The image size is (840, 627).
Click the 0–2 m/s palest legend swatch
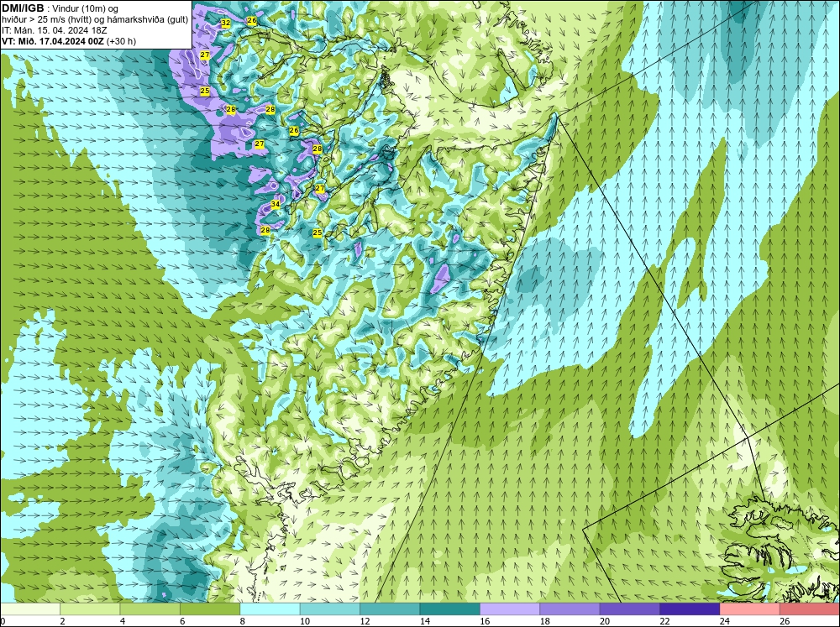pos(30,609)
